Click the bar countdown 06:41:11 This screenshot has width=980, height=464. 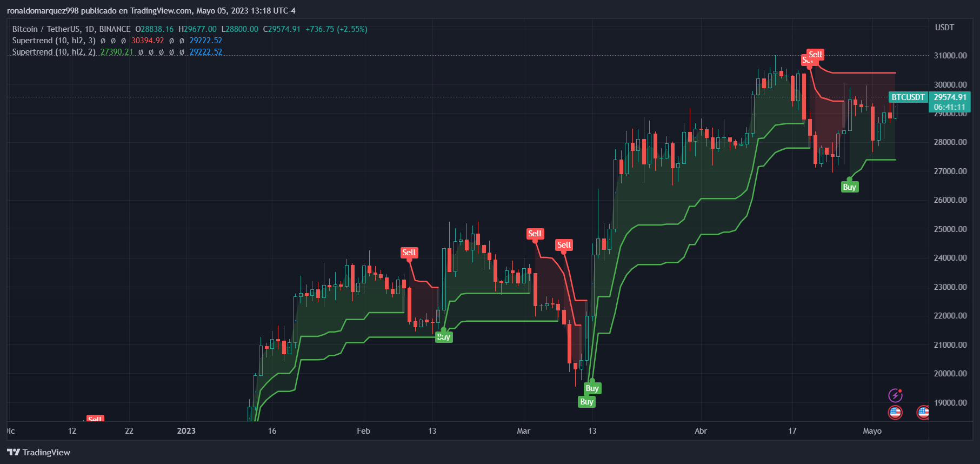(x=950, y=107)
